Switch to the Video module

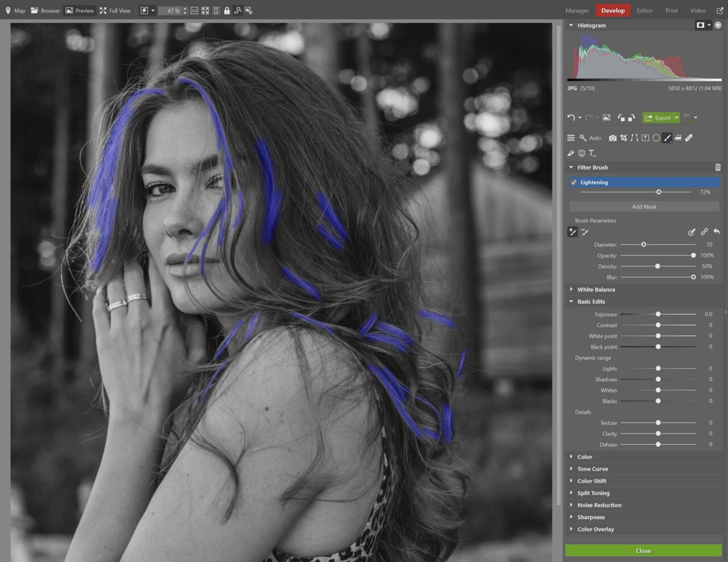point(698,10)
